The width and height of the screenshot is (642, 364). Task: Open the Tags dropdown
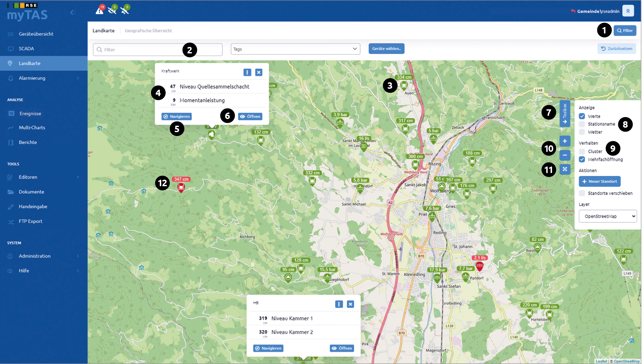(295, 49)
